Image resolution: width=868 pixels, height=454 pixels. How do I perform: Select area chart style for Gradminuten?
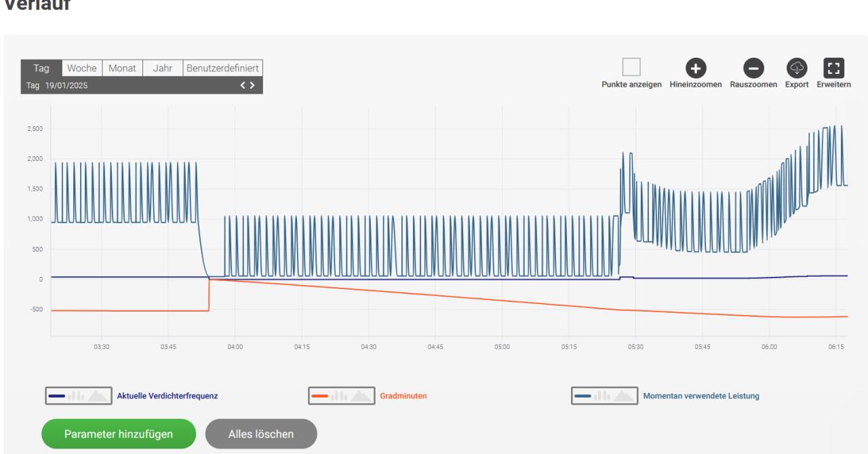point(359,396)
